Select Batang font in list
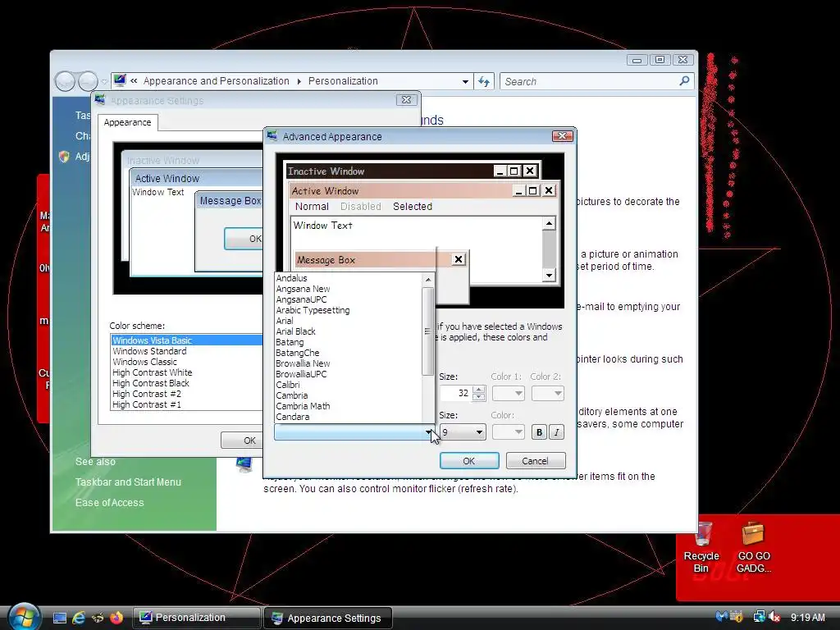Screen dimensions: 840x630 click(x=348, y=342)
